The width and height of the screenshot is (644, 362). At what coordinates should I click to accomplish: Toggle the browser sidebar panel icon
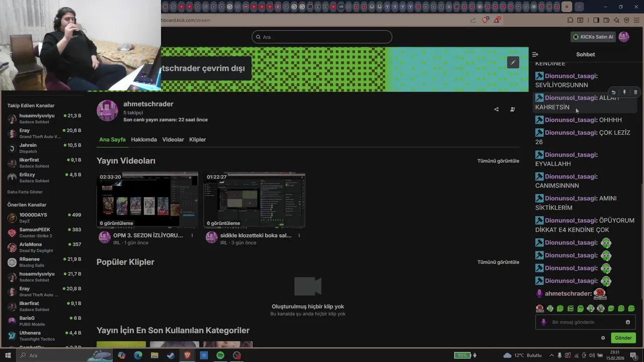(596, 20)
